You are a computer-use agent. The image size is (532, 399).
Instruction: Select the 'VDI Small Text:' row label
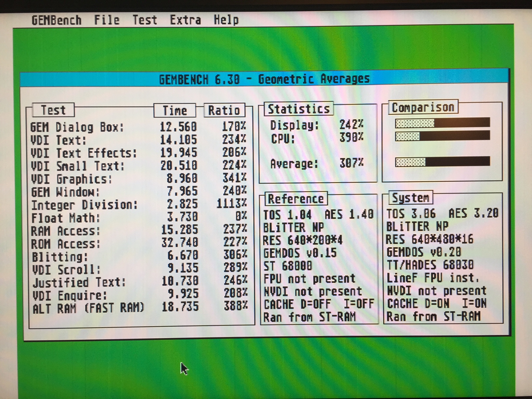click(78, 166)
